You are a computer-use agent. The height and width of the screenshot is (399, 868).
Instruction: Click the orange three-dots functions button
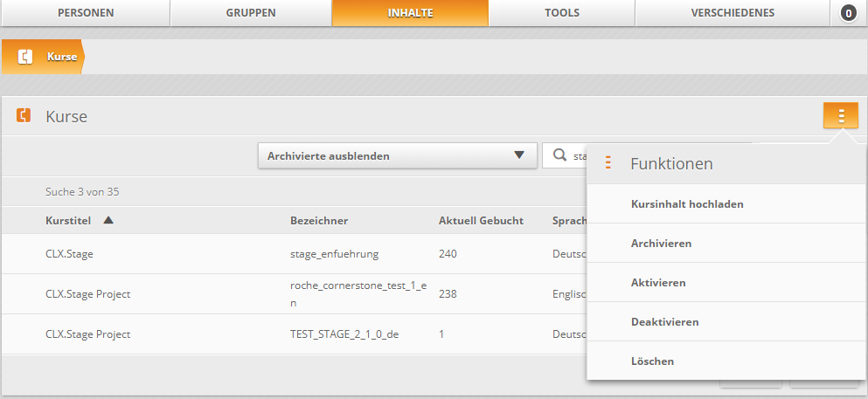[840, 116]
